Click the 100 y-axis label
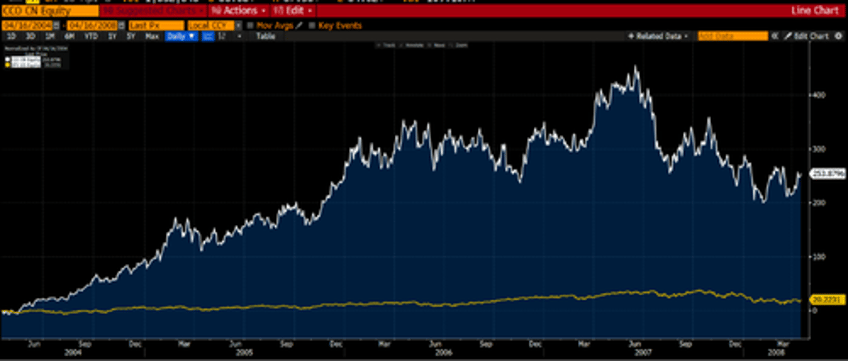This screenshot has height=361, width=848. click(818, 256)
